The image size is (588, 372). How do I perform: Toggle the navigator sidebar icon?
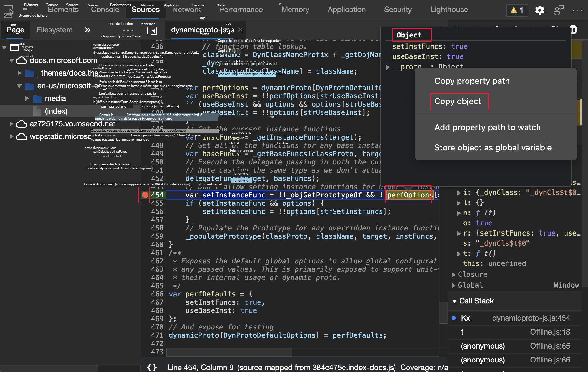152,30
